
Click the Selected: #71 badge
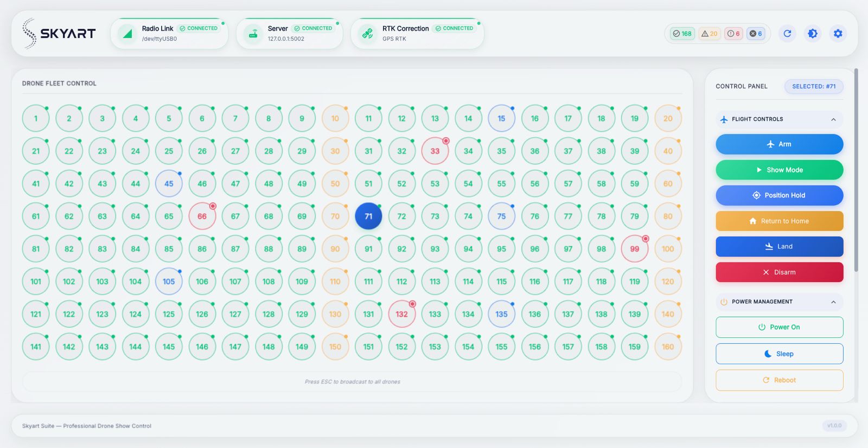[814, 86]
